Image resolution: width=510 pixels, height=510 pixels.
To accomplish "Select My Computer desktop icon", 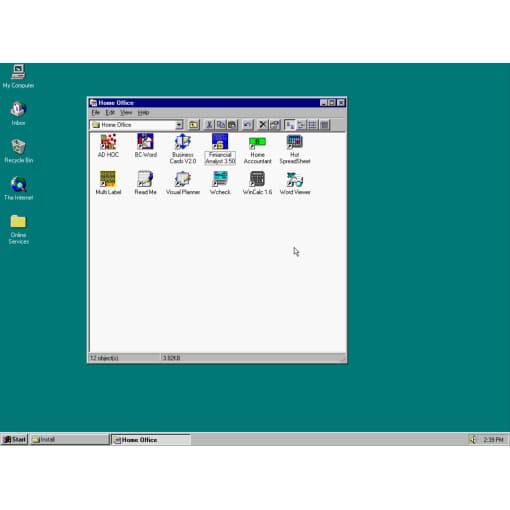I will click(x=18, y=76).
